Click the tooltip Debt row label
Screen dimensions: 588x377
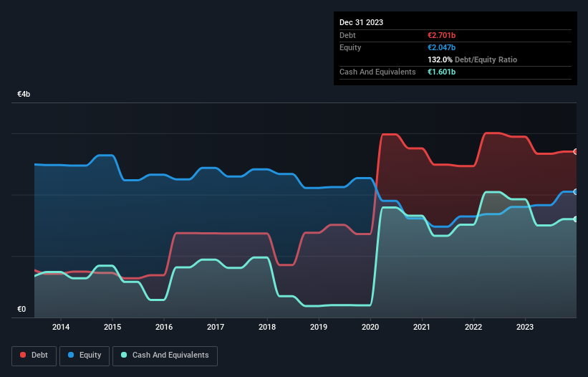[x=347, y=35]
